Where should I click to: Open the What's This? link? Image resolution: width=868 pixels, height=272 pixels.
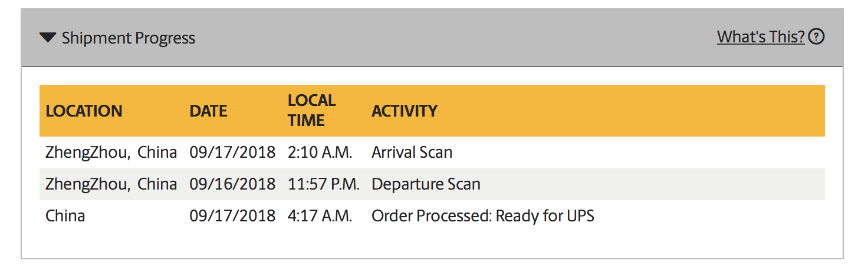(x=761, y=37)
